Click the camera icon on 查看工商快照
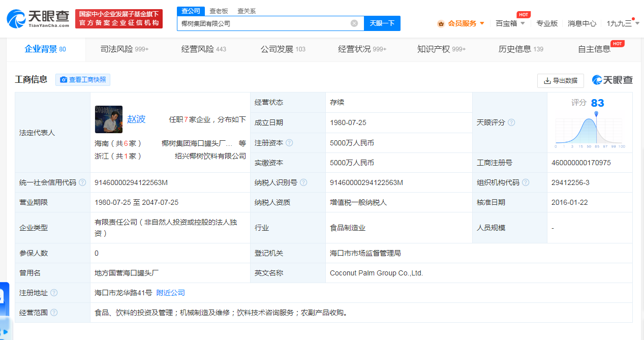Screen dimensions: 644x340 (x=64, y=80)
